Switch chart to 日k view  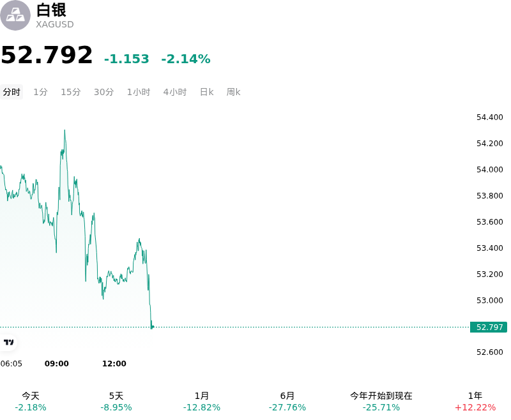point(206,92)
